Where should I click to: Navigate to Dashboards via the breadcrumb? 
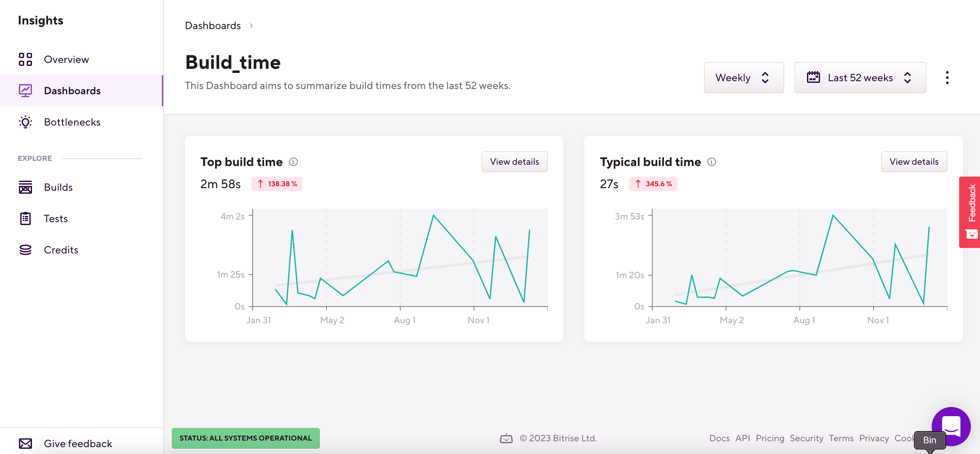coord(213,25)
